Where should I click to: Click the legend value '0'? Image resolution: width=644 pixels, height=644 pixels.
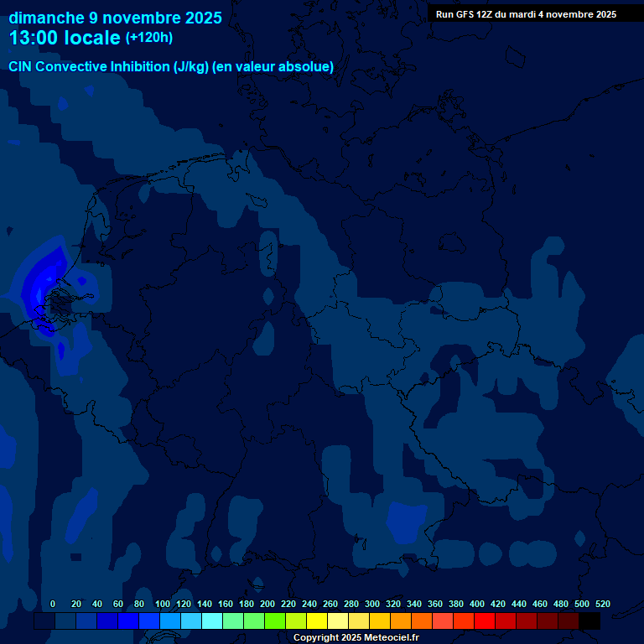pos(53,604)
